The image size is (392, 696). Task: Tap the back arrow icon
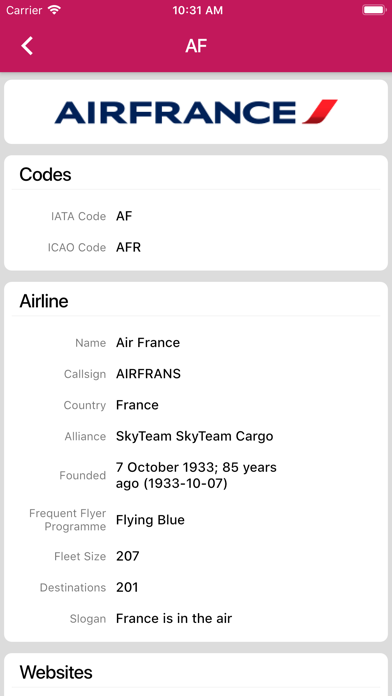tap(27, 46)
